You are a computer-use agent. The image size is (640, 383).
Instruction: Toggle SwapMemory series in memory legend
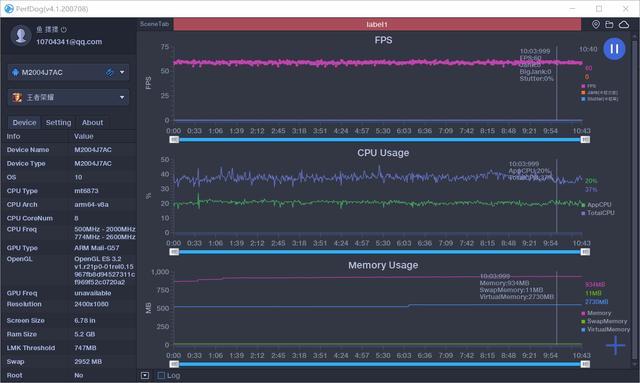(x=604, y=321)
